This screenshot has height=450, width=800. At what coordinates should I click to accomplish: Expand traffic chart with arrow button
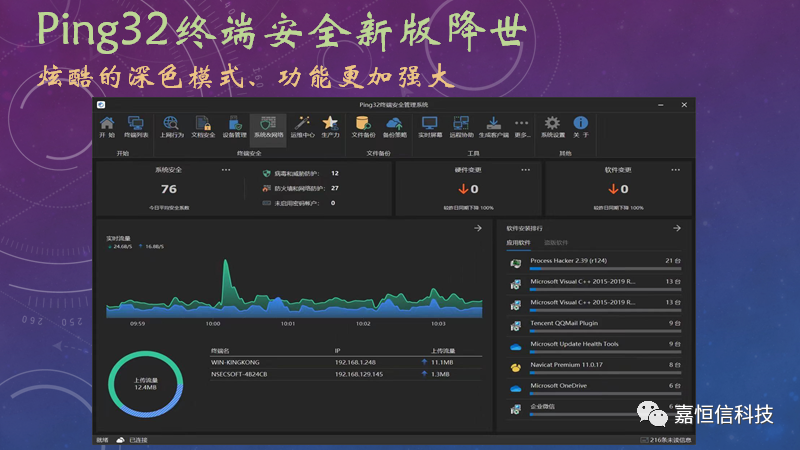click(478, 228)
